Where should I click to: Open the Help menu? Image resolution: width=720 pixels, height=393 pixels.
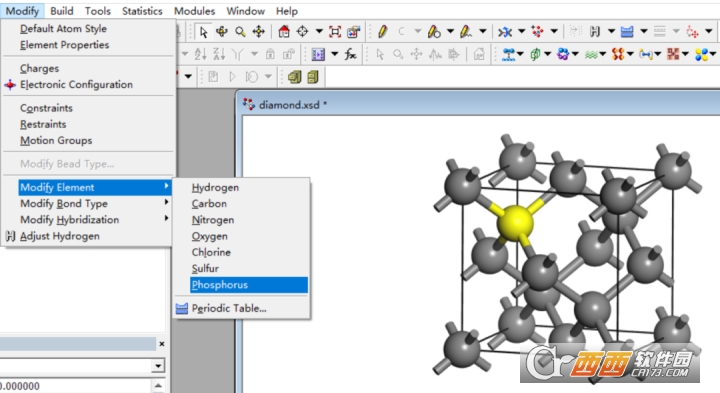(287, 11)
